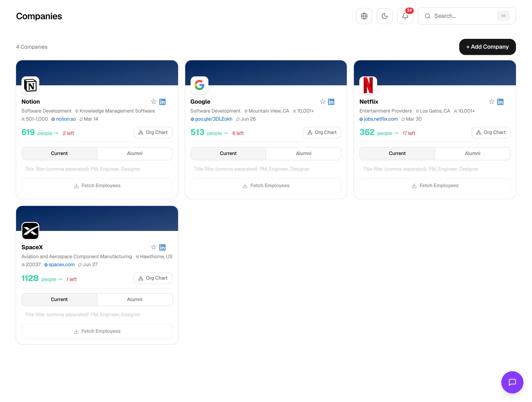Click Notion's Mar 14 refresh date
Image resolution: width=532 pixels, height=402 pixels.
tap(89, 119)
